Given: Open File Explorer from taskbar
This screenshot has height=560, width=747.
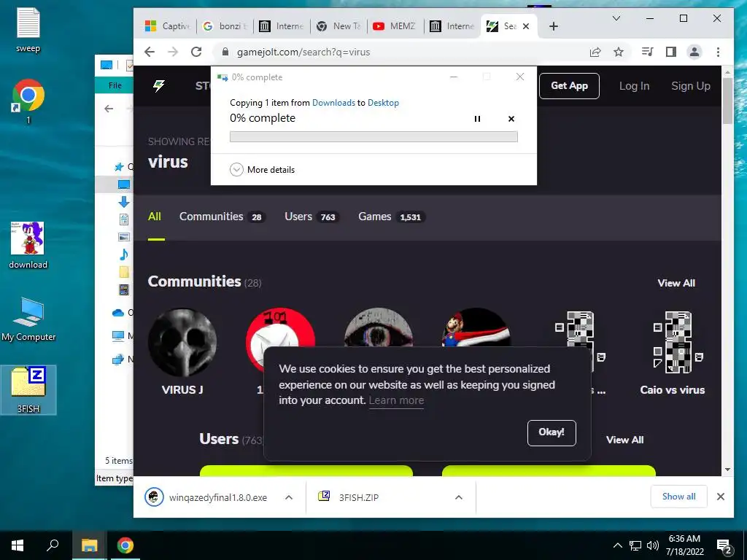Looking at the screenshot, I should coord(89,545).
